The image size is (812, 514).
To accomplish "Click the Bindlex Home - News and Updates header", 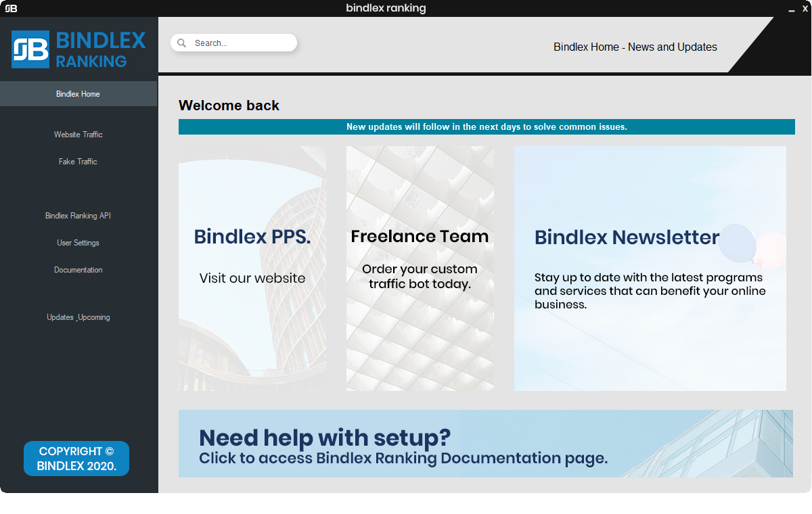I will [635, 47].
